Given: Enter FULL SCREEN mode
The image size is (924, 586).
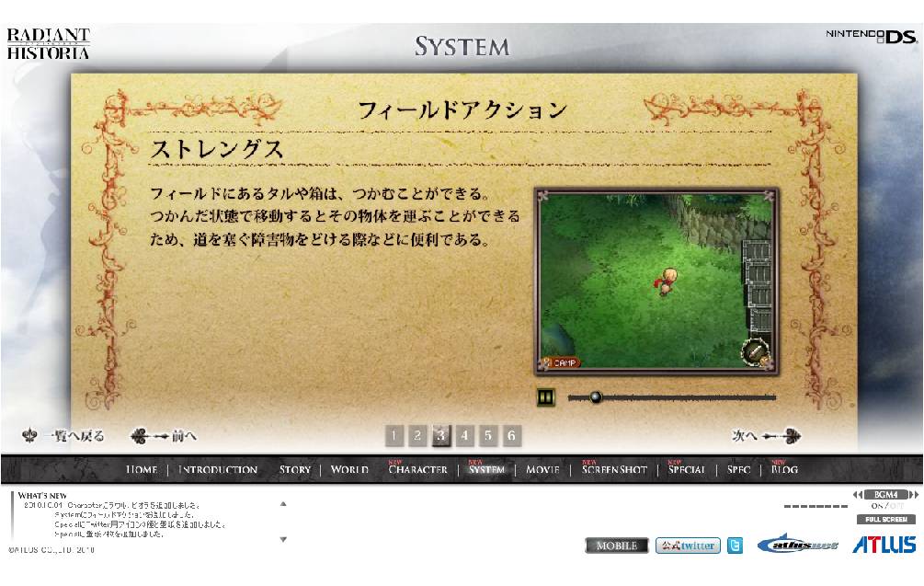Looking at the screenshot, I should click(x=886, y=520).
